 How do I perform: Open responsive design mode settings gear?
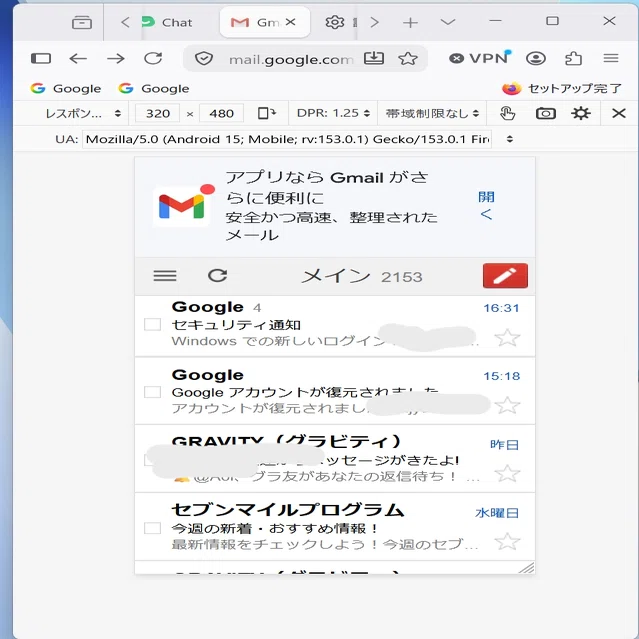[x=581, y=113]
